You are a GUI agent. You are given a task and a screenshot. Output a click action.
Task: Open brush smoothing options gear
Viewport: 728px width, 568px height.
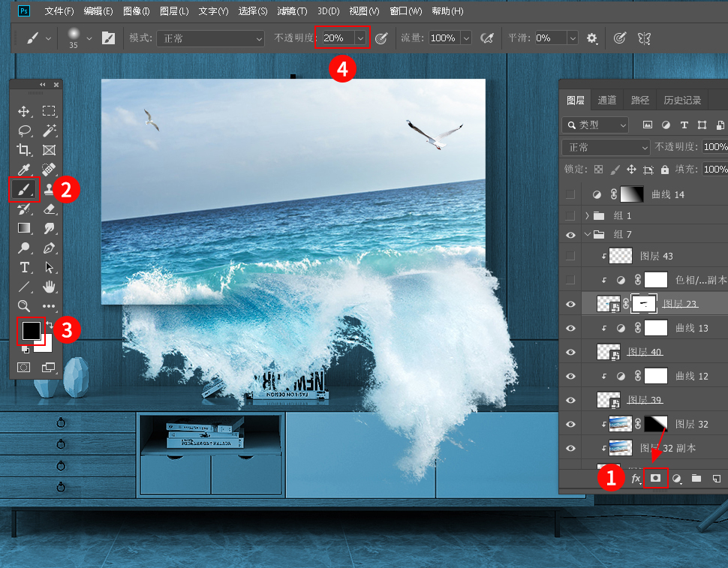point(591,38)
